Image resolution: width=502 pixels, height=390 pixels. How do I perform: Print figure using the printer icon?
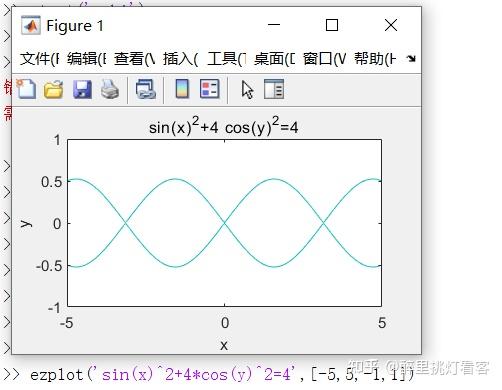tap(110, 89)
